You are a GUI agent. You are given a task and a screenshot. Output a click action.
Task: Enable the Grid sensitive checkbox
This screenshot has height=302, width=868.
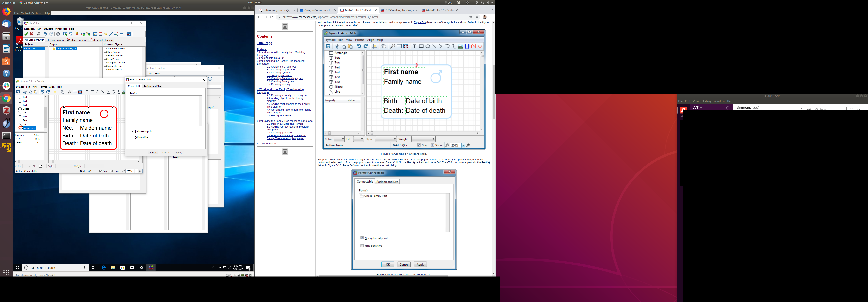pyautogui.click(x=132, y=137)
